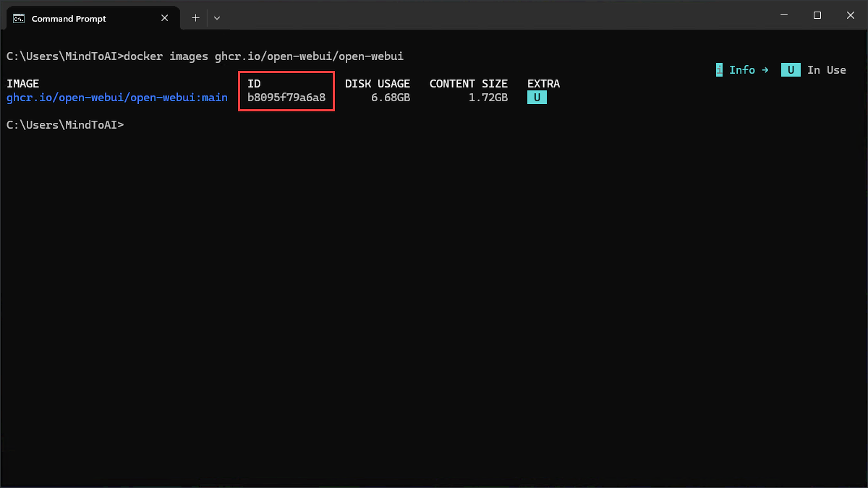Click the 1.72GB content size value
Image resolution: width=868 pixels, height=488 pixels.
(488, 98)
